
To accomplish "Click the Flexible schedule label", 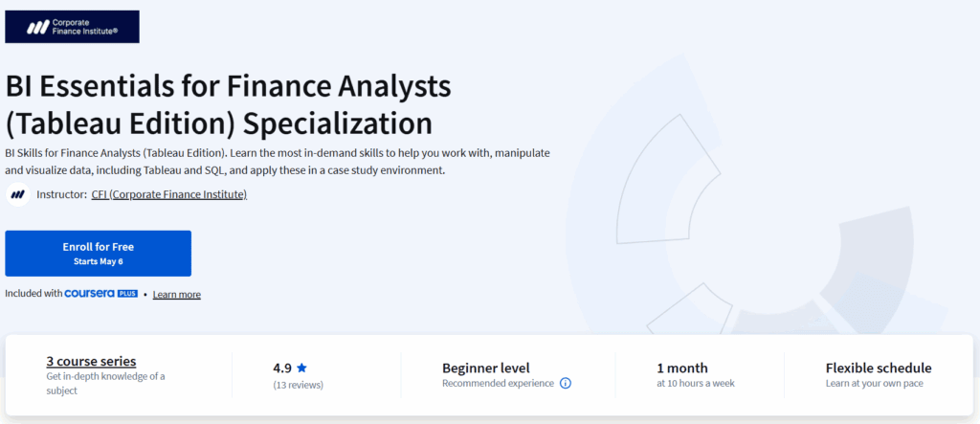I will (879, 368).
